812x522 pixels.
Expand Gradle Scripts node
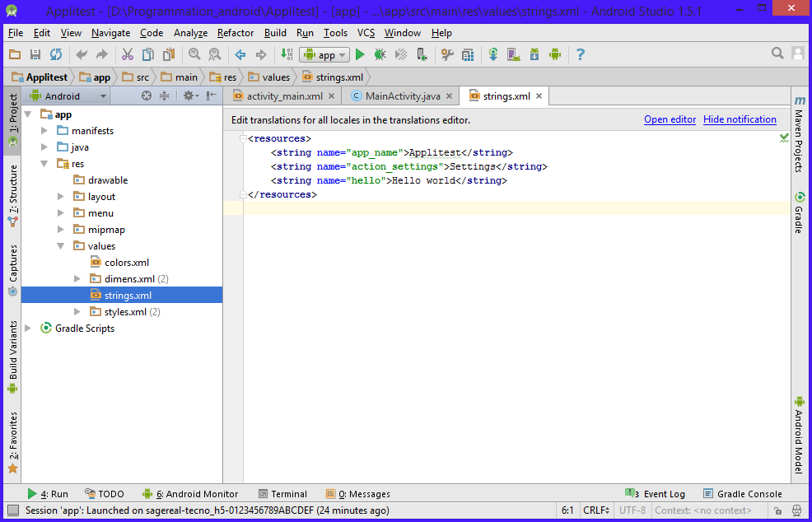pyautogui.click(x=28, y=329)
